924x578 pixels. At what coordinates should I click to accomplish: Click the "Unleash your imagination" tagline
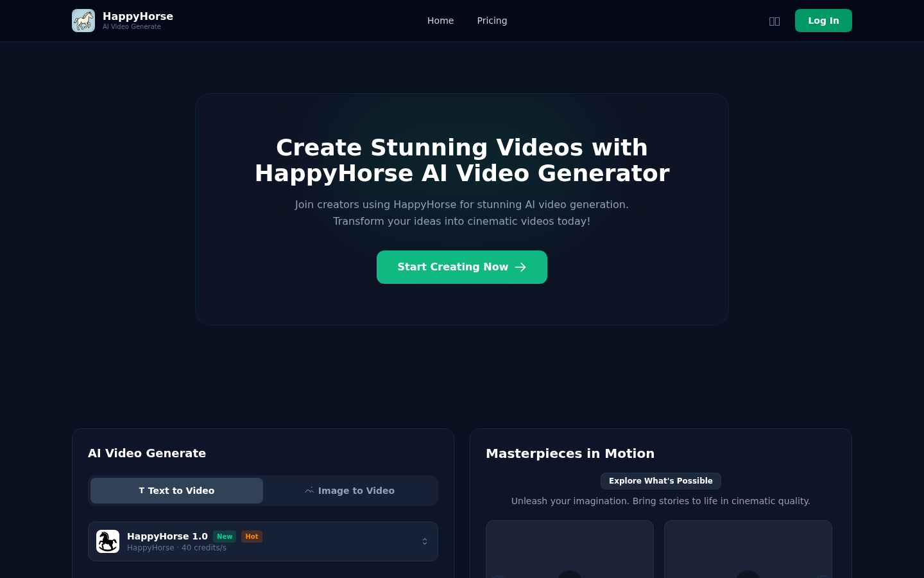coord(661,501)
